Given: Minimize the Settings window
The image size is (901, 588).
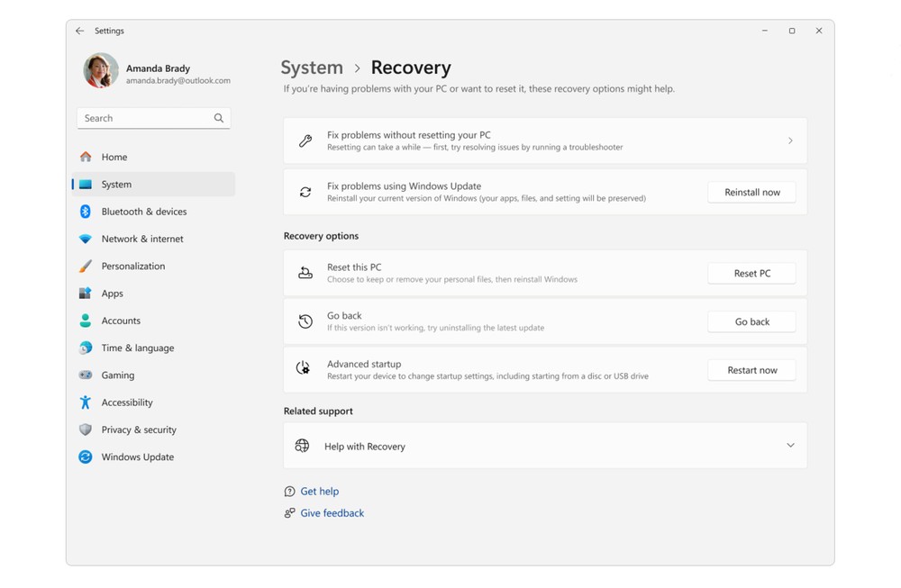Looking at the screenshot, I should (765, 31).
